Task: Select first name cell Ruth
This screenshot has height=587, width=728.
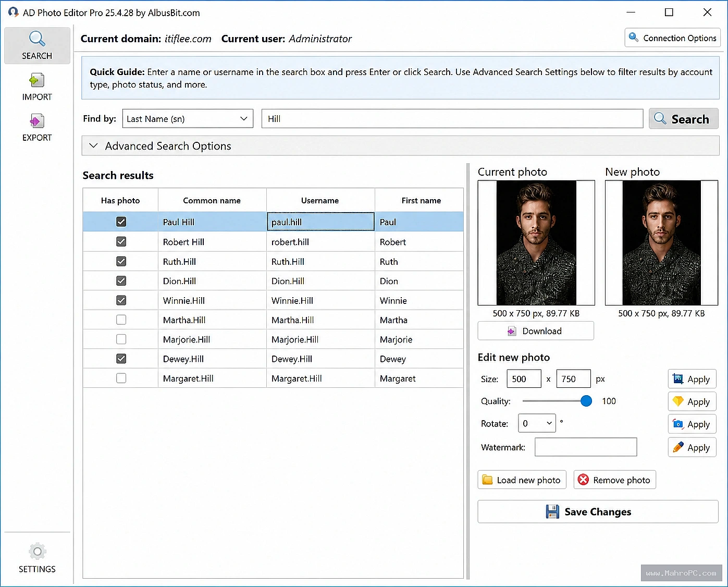Action: pyautogui.click(x=419, y=261)
